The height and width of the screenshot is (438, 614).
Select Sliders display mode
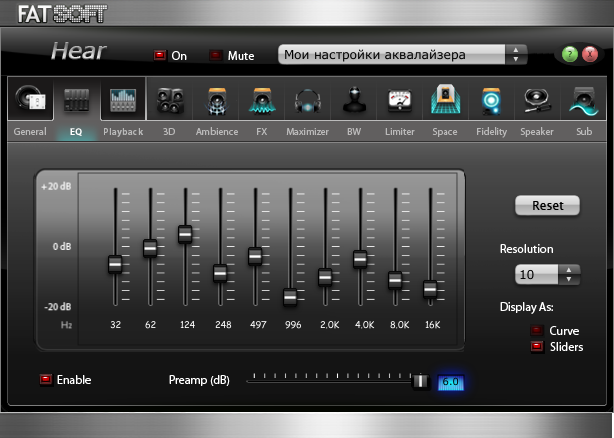tap(537, 347)
